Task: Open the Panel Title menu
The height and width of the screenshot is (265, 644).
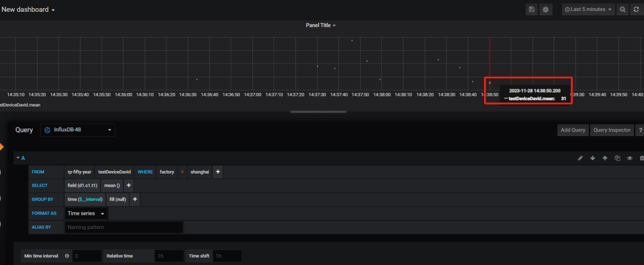Action: [320, 25]
